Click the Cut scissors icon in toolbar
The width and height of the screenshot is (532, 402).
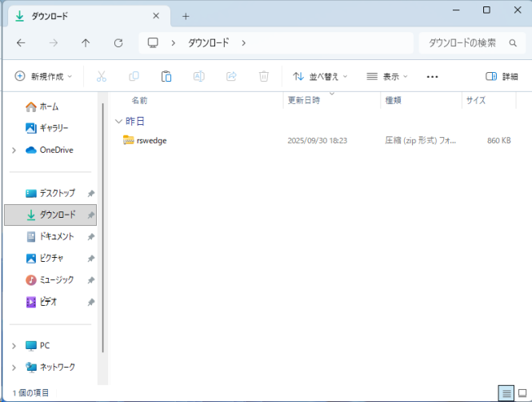(x=102, y=76)
